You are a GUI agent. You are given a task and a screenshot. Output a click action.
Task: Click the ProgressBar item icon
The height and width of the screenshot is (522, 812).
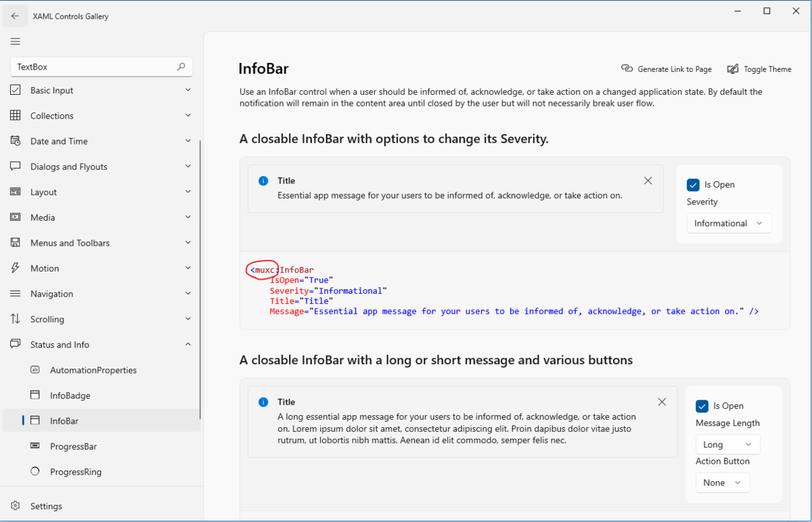tap(35, 446)
